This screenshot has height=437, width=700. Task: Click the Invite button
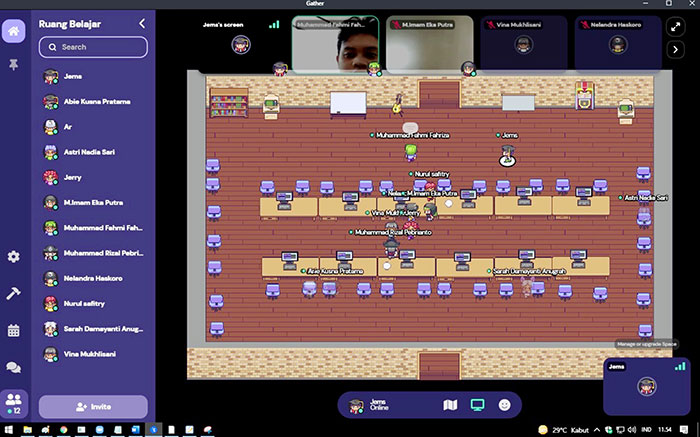[93, 407]
